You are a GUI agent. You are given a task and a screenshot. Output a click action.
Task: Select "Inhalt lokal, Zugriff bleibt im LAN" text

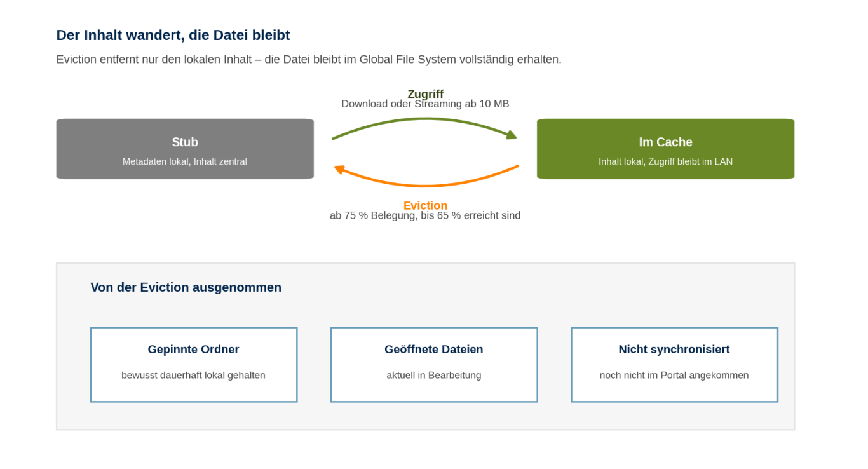pyautogui.click(x=665, y=161)
